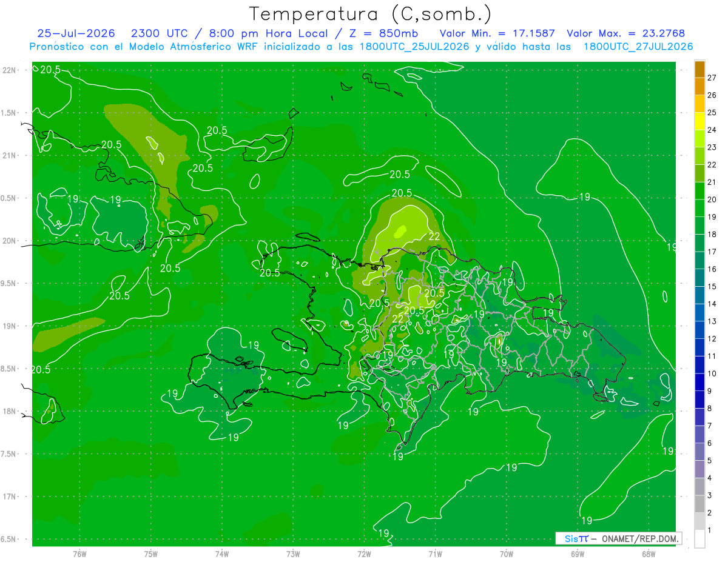The image size is (728, 562).
Task: Click the '18N' latitude axis label
Action: (x=9, y=412)
